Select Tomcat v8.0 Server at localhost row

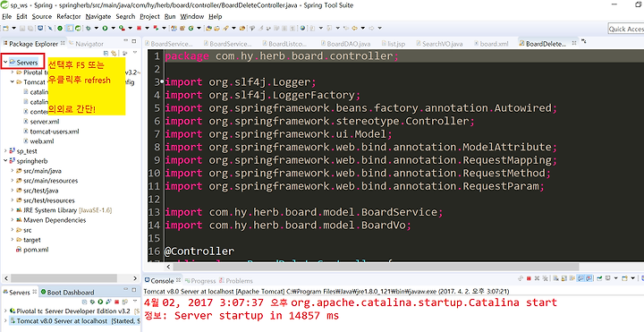click(74, 321)
